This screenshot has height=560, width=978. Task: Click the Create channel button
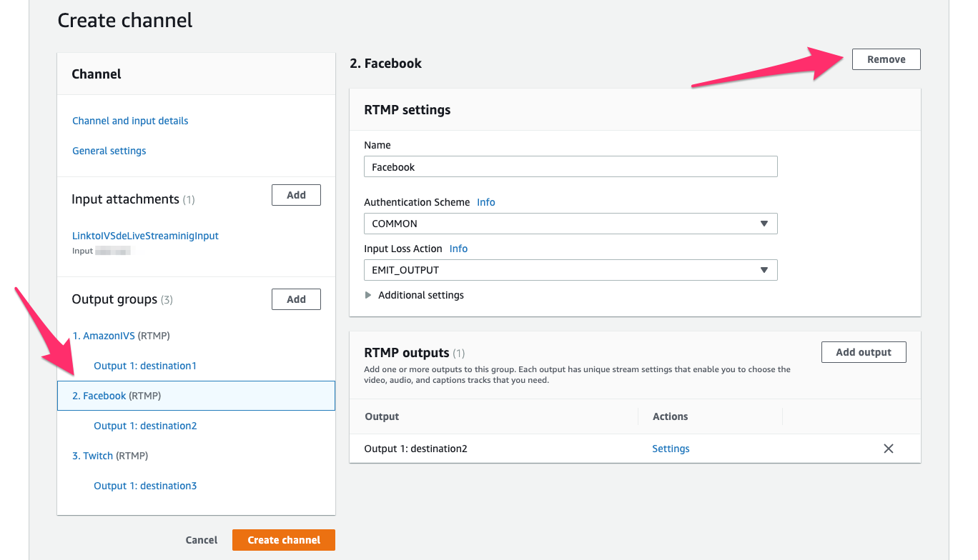click(283, 540)
